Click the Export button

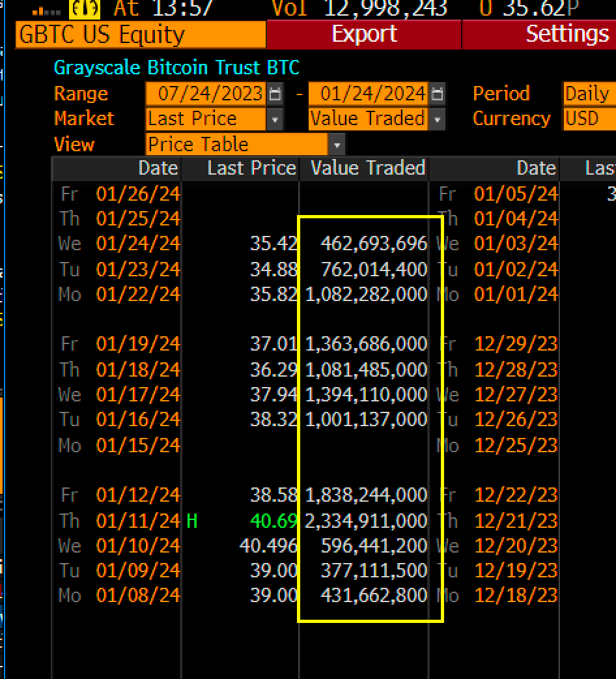(x=364, y=34)
